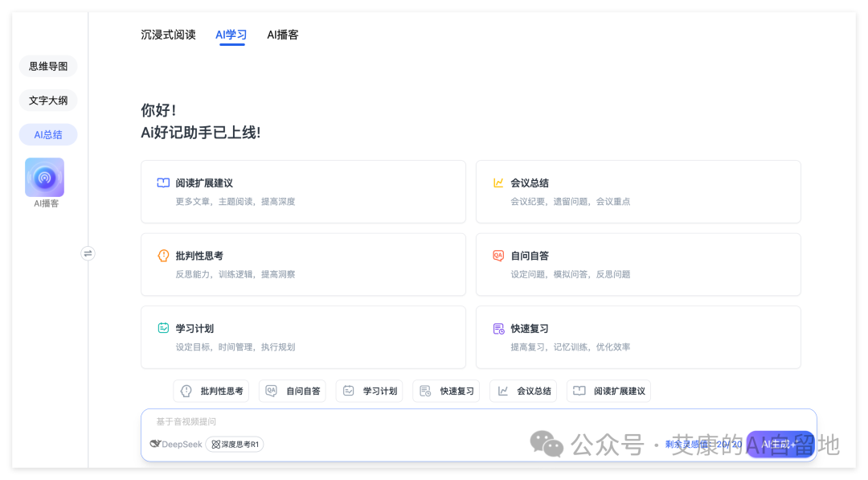The width and height of the screenshot is (868, 480).
Task: Click the DeepSeek logo icon
Action: (158, 444)
